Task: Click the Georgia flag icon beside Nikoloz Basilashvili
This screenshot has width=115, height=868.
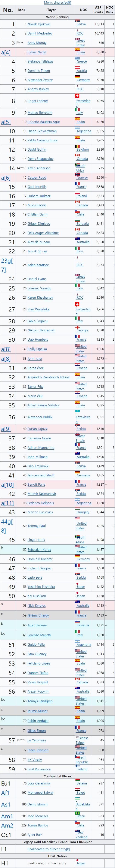Action: pos(77,327)
